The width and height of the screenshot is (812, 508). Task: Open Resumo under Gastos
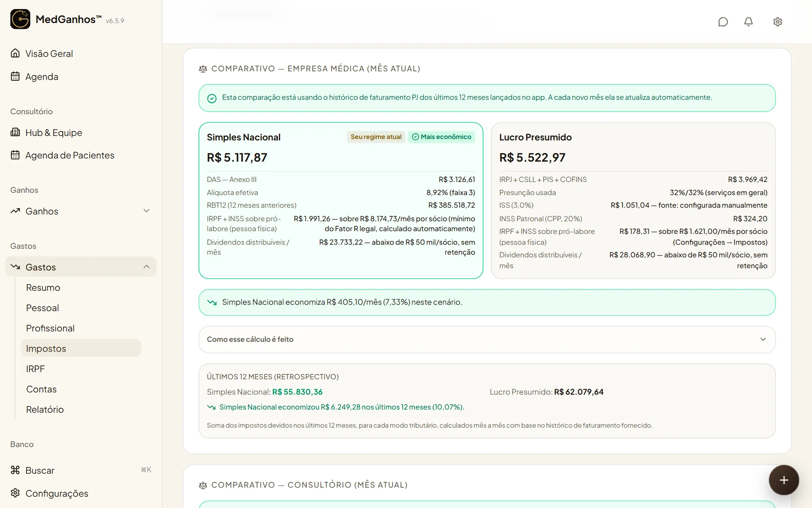click(43, 288)
